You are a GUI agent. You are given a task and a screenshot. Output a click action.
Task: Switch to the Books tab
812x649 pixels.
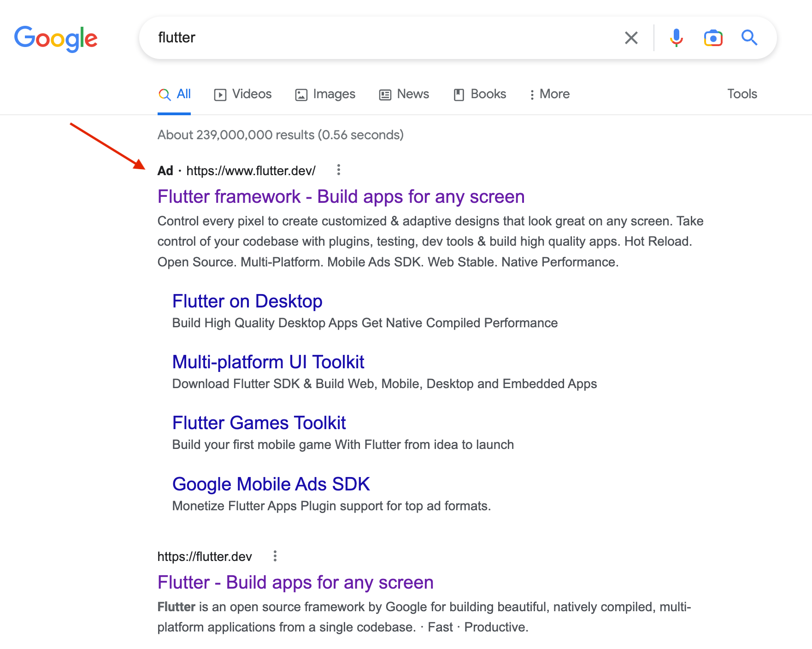(x=480, y=94)
